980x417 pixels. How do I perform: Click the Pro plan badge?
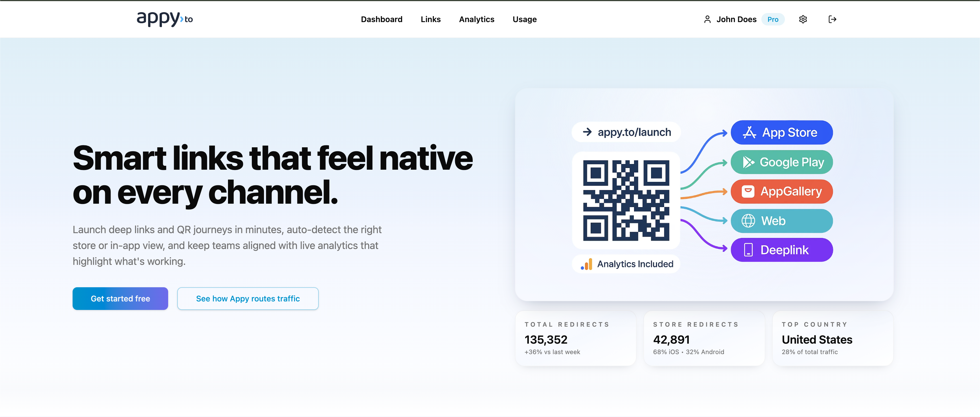(x=772, y=19)
